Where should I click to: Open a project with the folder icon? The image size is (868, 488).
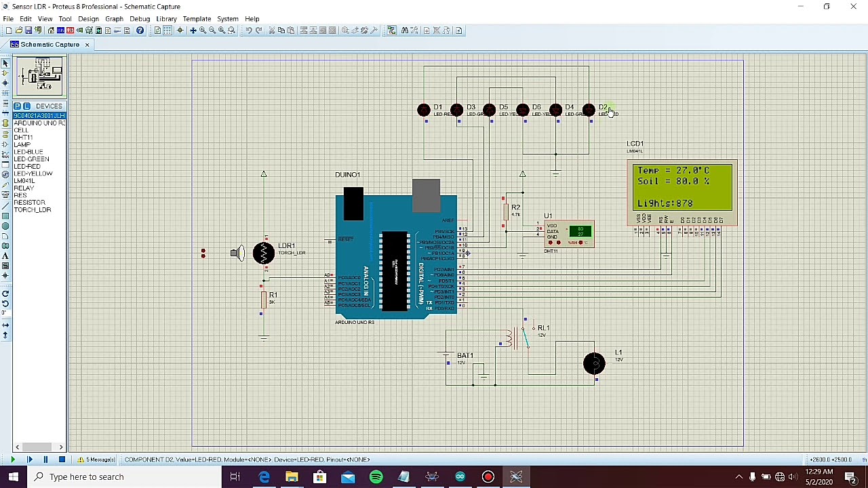coord(18,30)
